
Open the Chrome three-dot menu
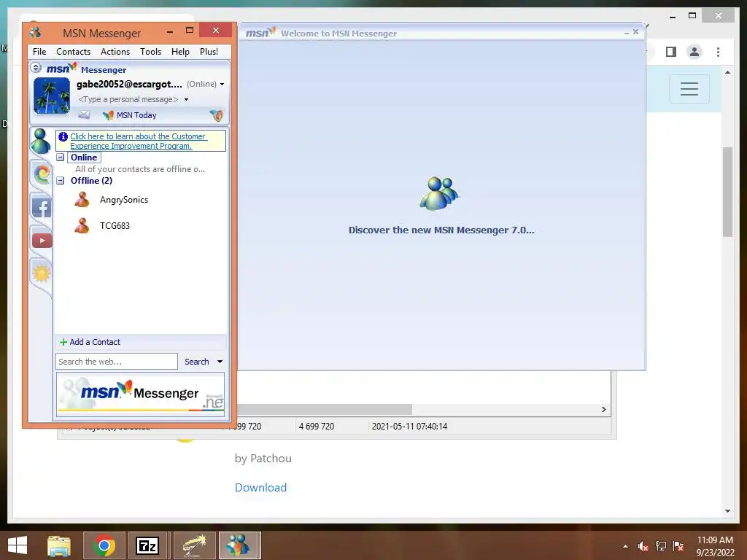(718, 52)
